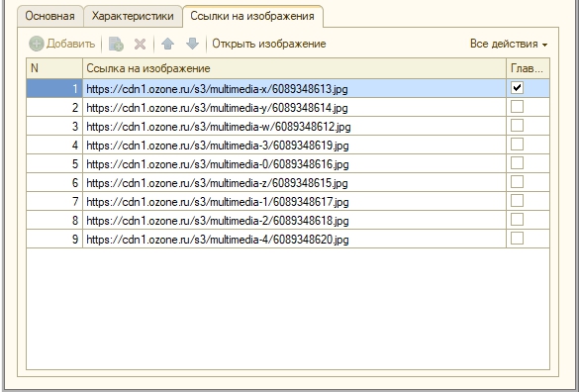Move row up with arrow icon
The height and width of the screenshot is (392, 579).
pyautogui.click(x=167, y=44)
